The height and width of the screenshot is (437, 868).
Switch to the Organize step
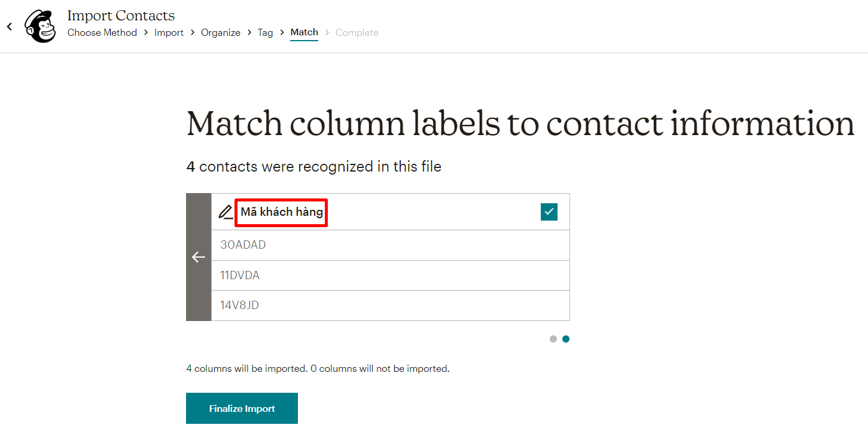[220, 32]
